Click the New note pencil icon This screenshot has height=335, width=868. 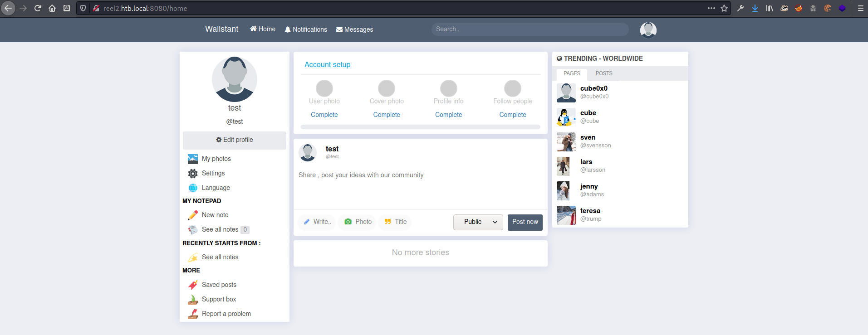tap(193, 215)
